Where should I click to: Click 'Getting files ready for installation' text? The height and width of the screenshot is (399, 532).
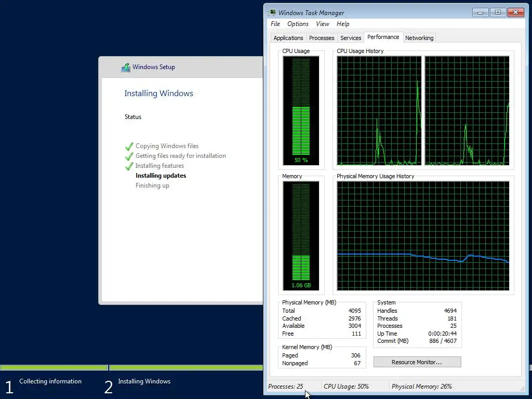[180, 156]
